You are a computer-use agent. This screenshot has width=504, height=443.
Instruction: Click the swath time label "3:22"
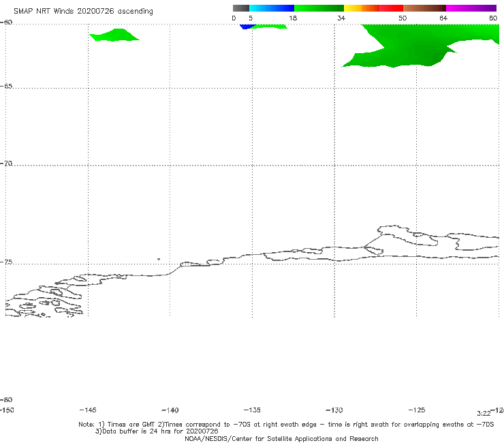tap(484, 414)
